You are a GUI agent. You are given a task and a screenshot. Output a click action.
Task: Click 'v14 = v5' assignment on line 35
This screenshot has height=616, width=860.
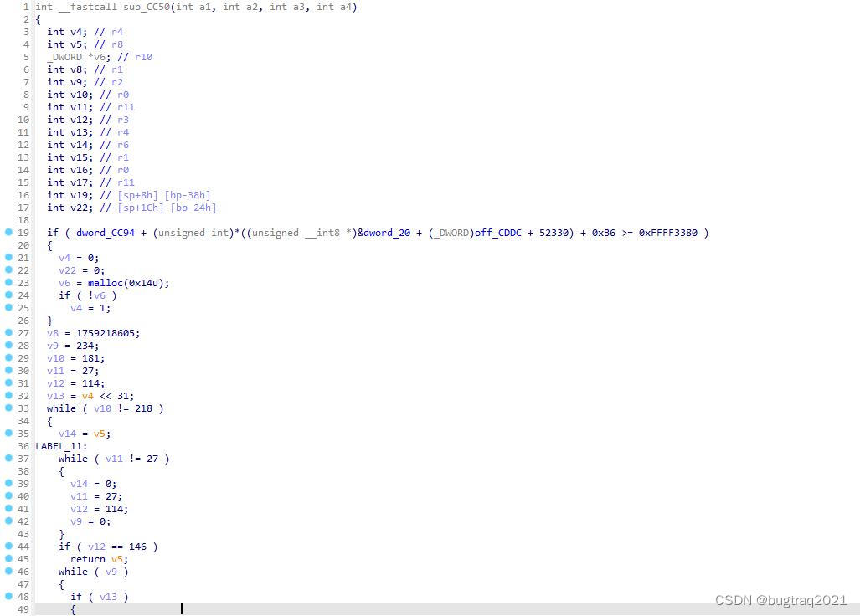coord(85,434)
